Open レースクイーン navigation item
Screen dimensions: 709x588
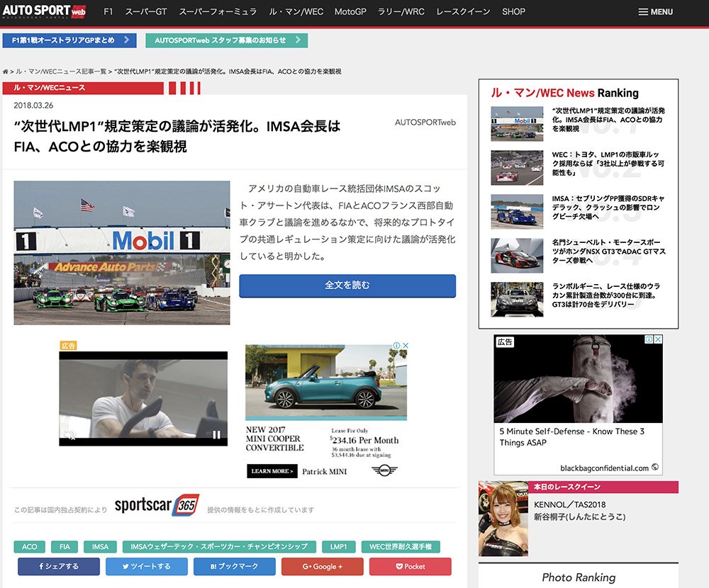click(463, 12)
